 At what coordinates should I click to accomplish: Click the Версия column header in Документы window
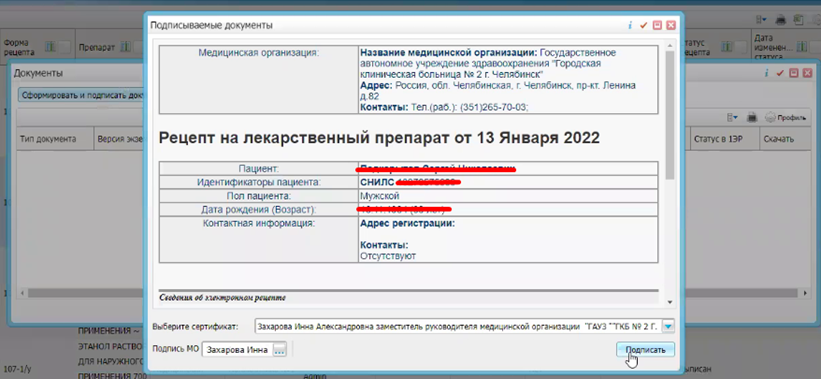(x=119, y=139)
